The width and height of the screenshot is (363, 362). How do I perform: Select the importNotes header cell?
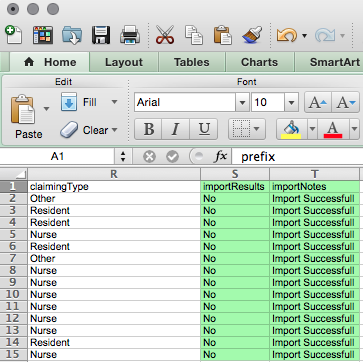(314, 187)
